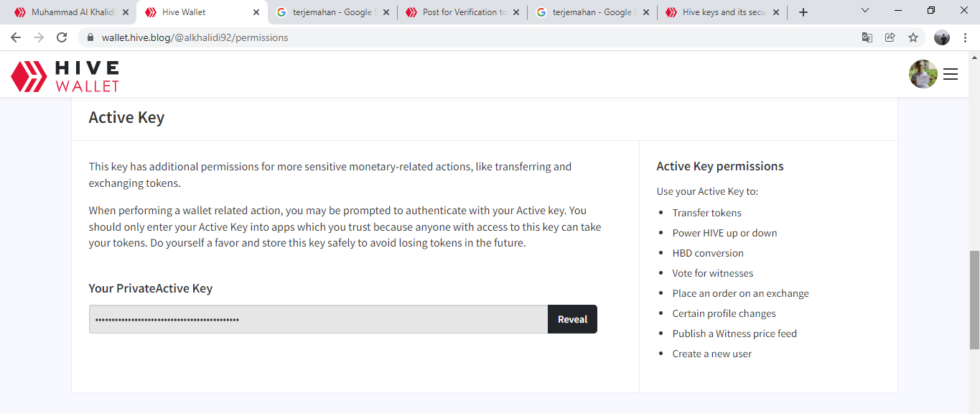The height and width of the screenshot is (414, 980).
Task: Open the Google Translate page icon
Action: coord(867,37)
